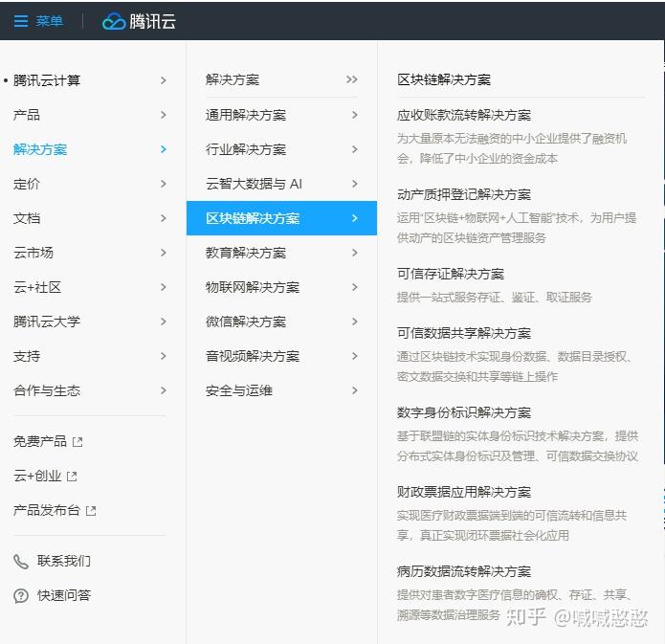The width and height of the screenshot is (665, 644).
Task: Open 腾讯云大学 in the left menu
Action: [47, 322]
